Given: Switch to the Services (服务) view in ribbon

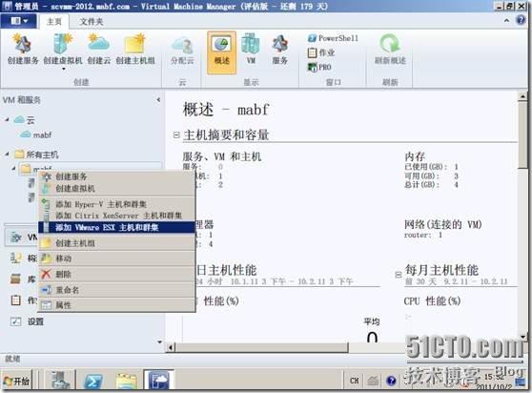Looking at the screenshot, I should click(280, 50).
